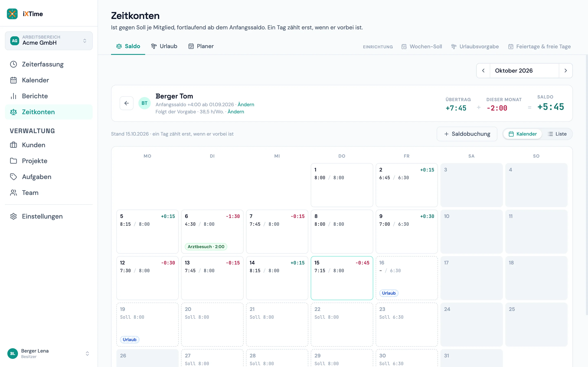Switch view to Kalender toggle
The width and height of the screenshot is (588, 367).
(x=523, y=134)
